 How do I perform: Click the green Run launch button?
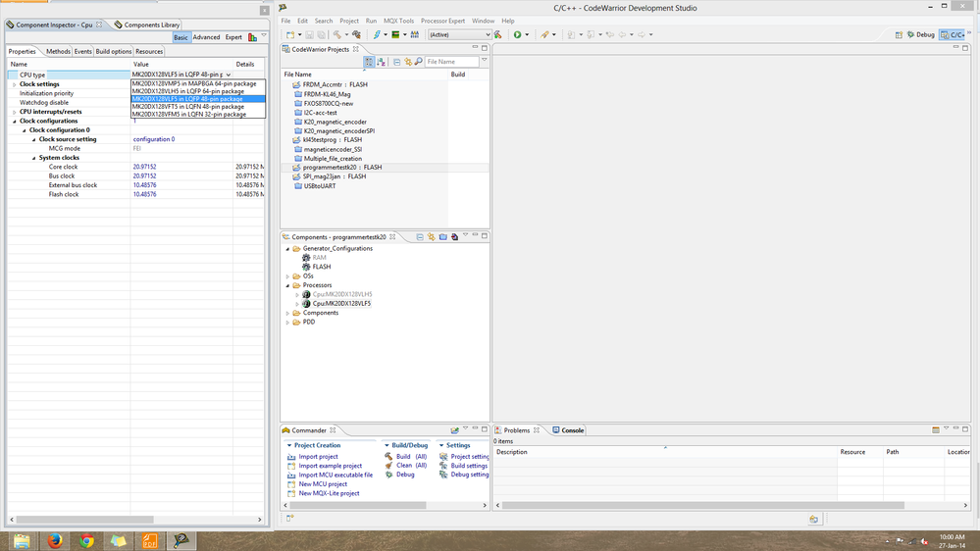point(518,35)
